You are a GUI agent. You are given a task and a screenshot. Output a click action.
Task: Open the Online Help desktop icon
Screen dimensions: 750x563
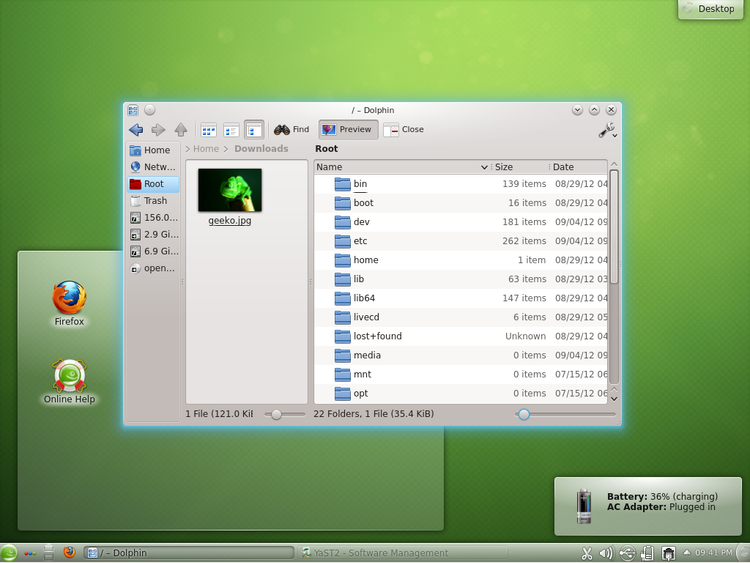(69, 378)
